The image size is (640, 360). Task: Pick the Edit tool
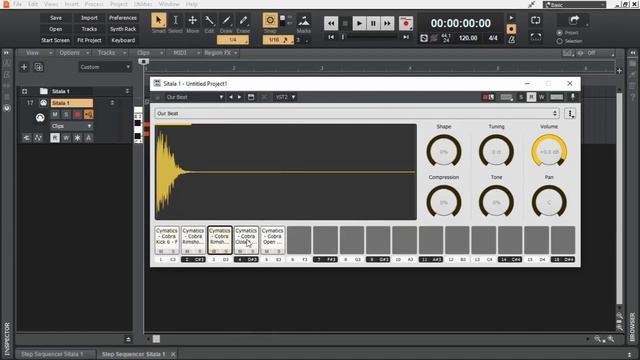tap(209, 20)
